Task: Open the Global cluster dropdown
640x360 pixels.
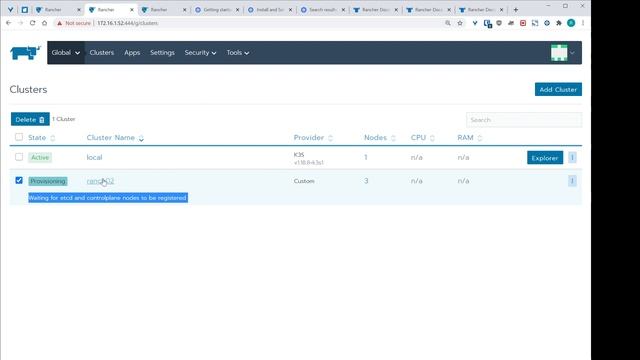Action: click(x=66, y=53)
